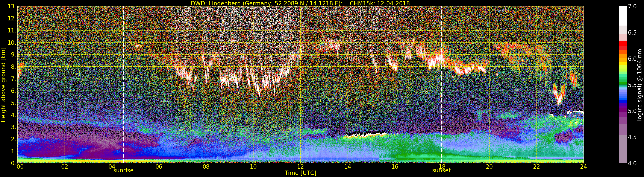Image resolution: width=644 pixels, height=177 pixels.
Task: Select the '13.' tick on the height axis
Action: pyautogui.click(x=12, y=6)
